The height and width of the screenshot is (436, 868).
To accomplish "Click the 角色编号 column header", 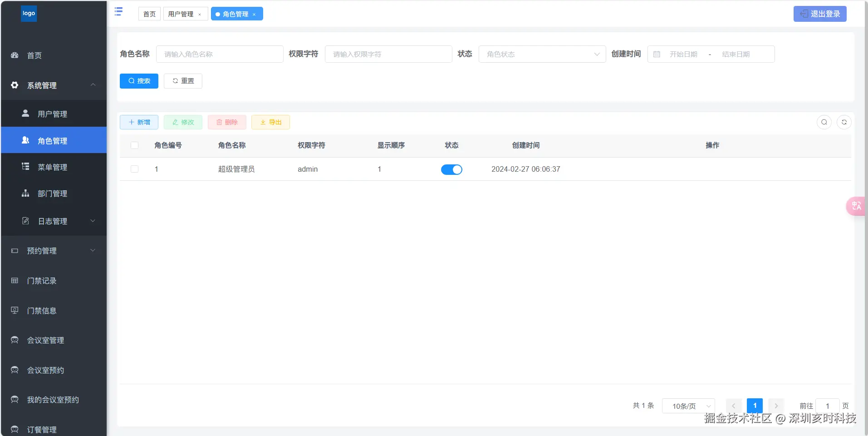I will click(x=168, y=145).
